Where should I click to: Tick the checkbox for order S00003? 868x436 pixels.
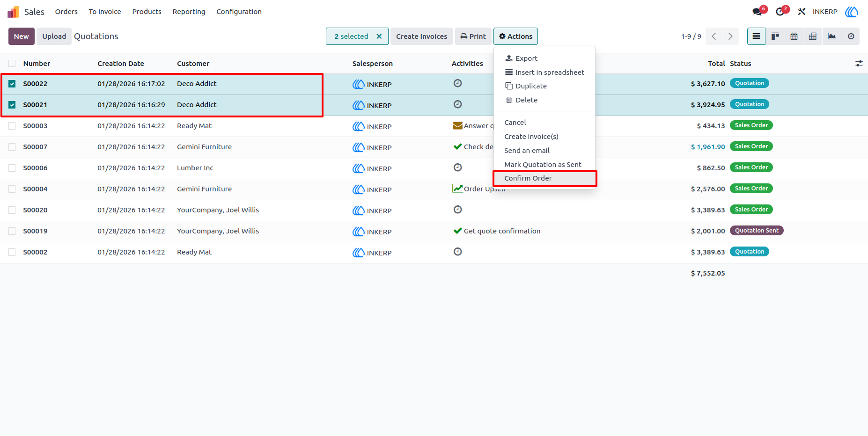click(12, 126)
